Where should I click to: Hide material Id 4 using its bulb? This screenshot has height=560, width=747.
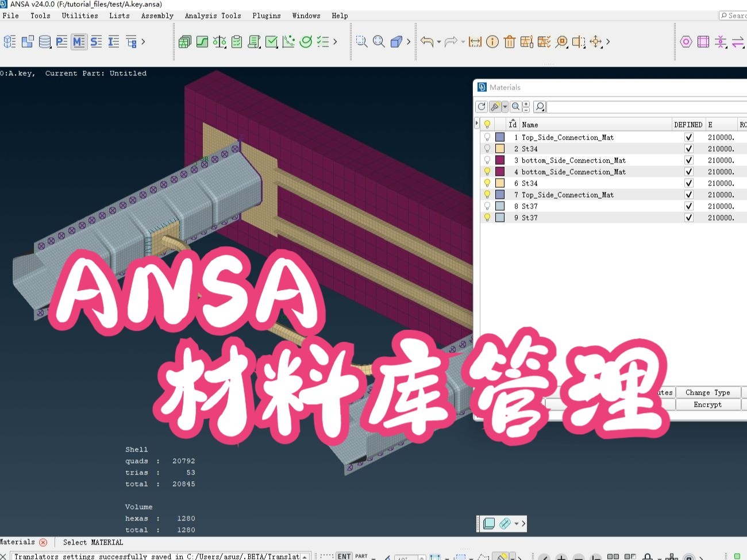[x=487, y=172]
